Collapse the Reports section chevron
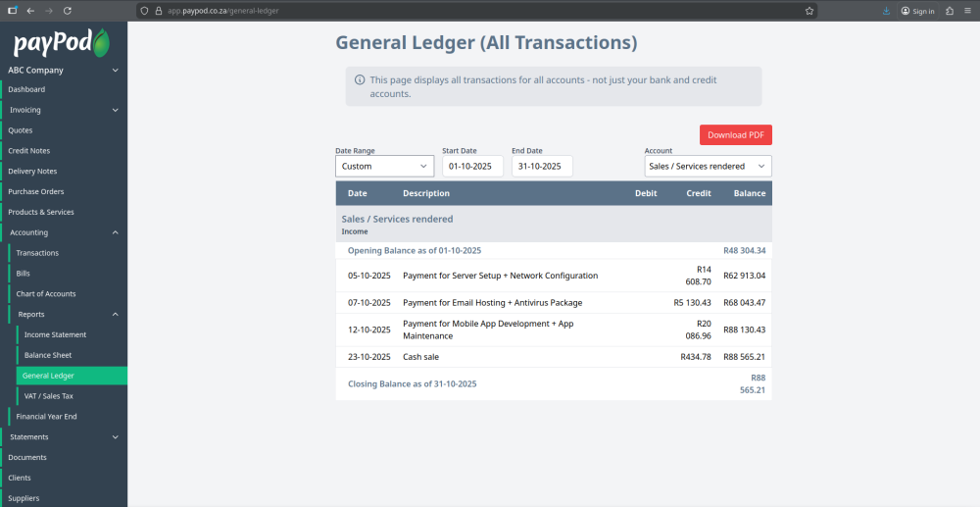The height and width of the screenshot is (507, 980). 115,315
